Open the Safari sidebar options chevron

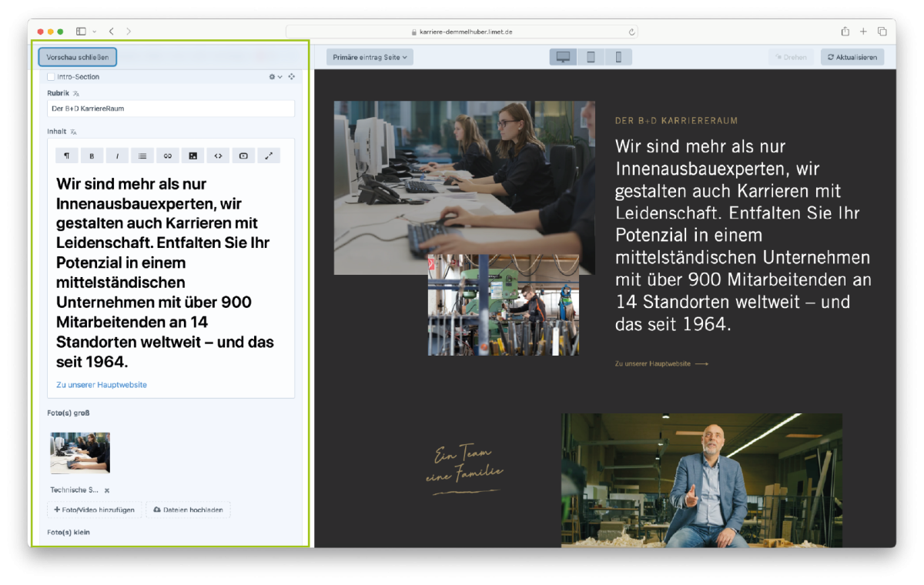click(95, 32)
